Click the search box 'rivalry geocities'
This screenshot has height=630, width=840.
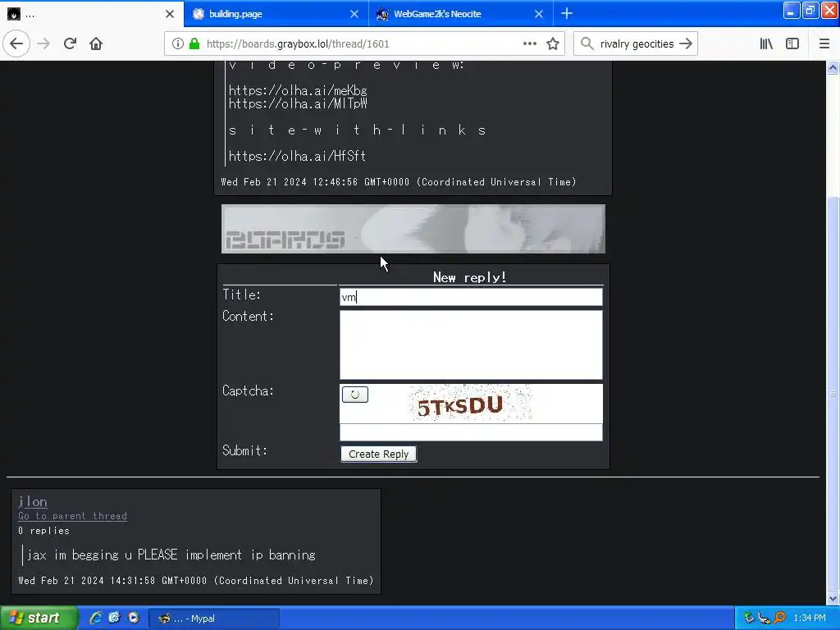click(x=637, y=44)
